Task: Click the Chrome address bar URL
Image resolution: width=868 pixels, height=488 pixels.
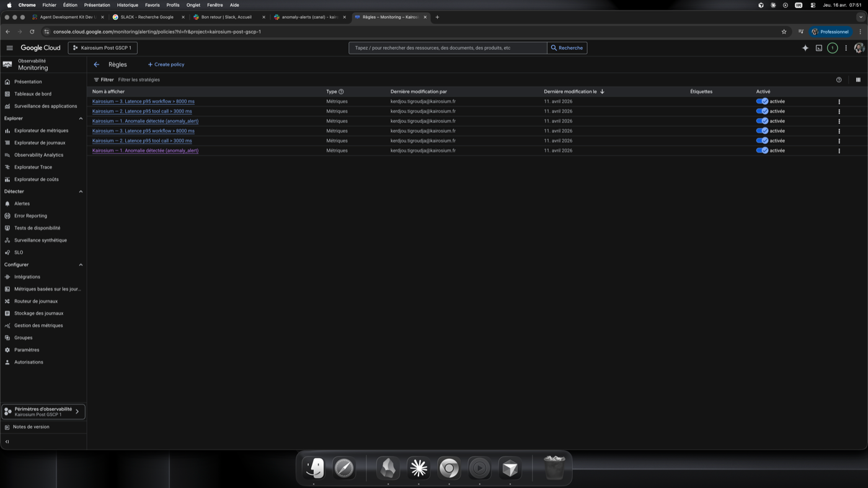Action: (x=157, y=32)
